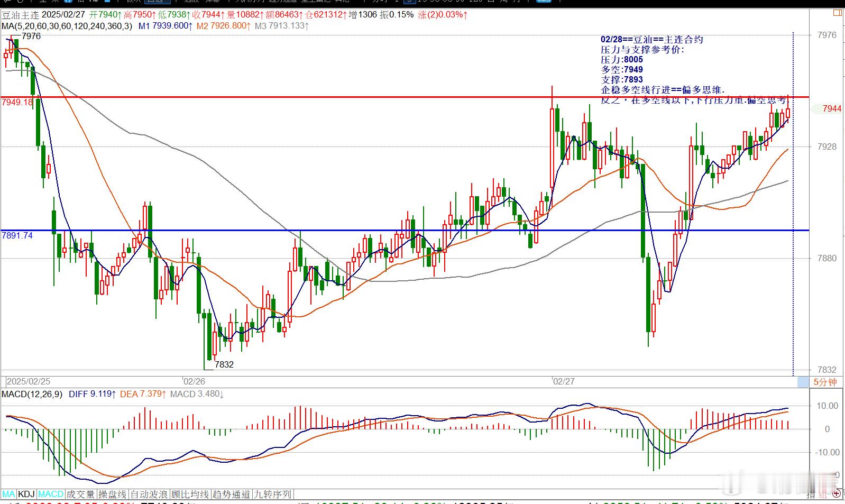Screen dimensions: 845x504
Task: Click the MA(5,20,60,30,60,120,240,360,3) parameters label
Action: pyautogui.click(x=68, y=25)
